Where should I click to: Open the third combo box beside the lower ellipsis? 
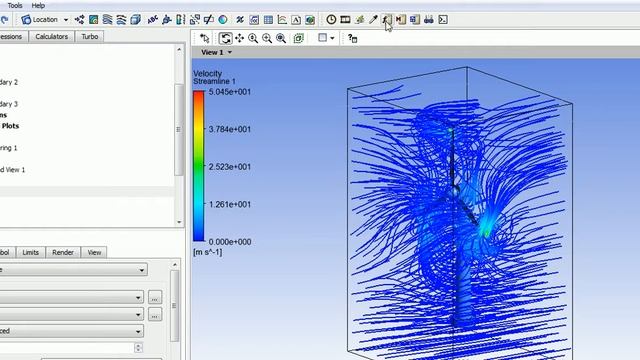point(71,314)
